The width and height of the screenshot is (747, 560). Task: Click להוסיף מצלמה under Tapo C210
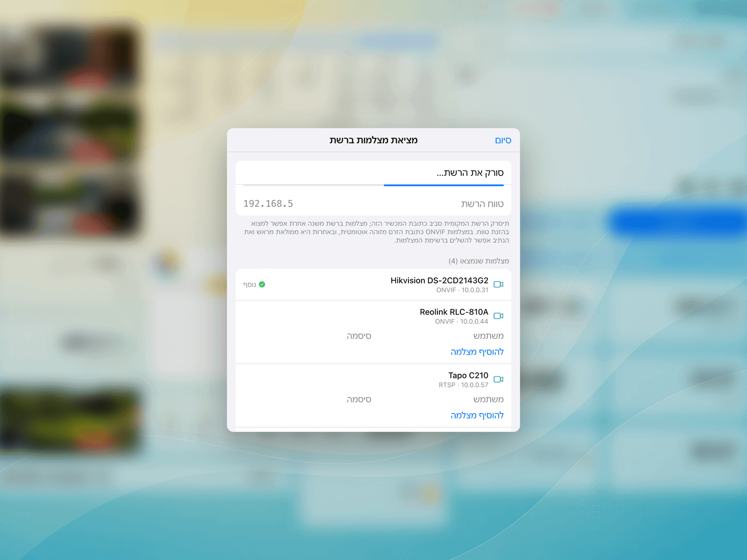(x=477, y=415)
